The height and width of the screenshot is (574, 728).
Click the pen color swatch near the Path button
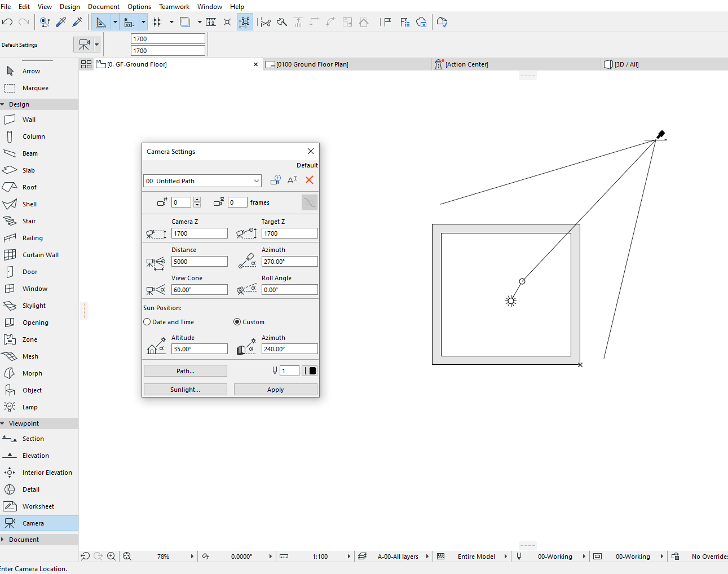pyautogui.click(x=310, y=370)
